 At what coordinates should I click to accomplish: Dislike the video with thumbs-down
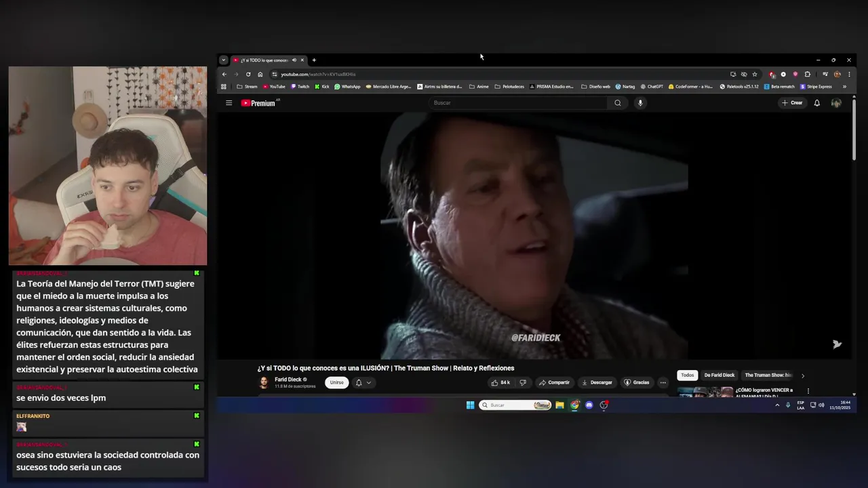coord(523,382)
